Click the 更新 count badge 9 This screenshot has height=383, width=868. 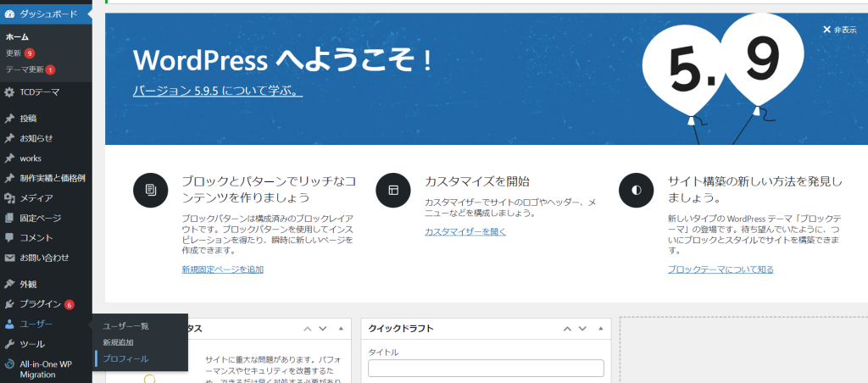coord(30,53)
